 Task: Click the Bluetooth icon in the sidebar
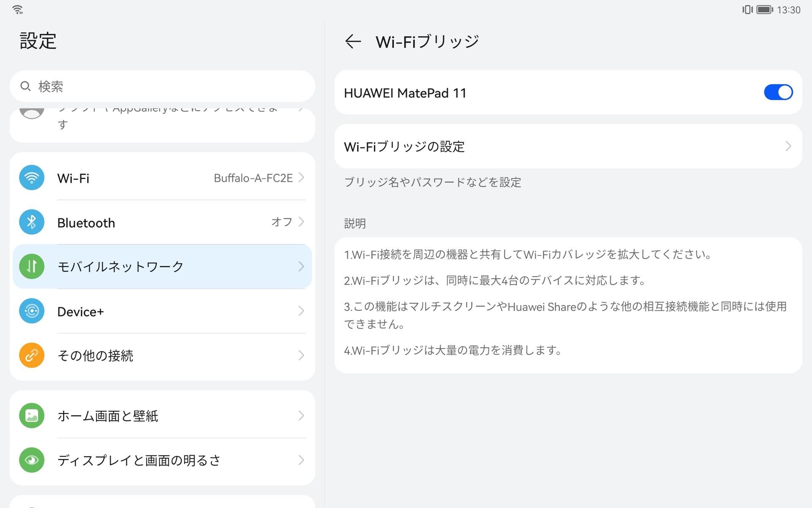32,222
